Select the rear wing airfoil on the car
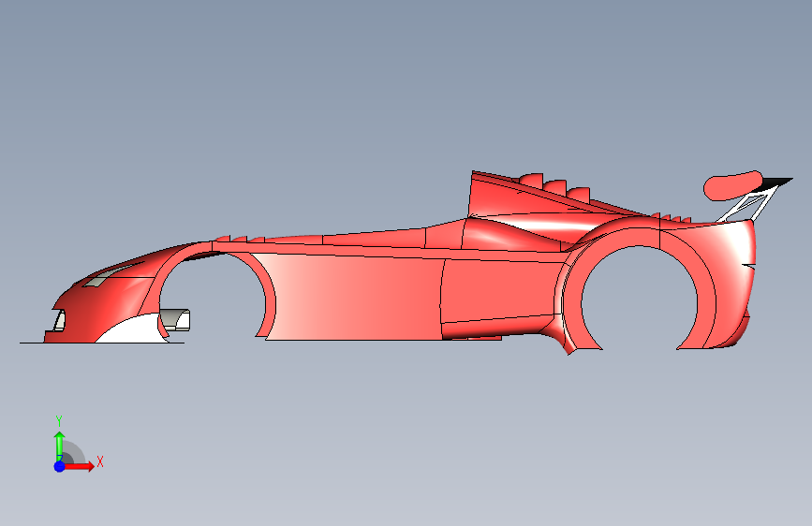 pos(733,185)
